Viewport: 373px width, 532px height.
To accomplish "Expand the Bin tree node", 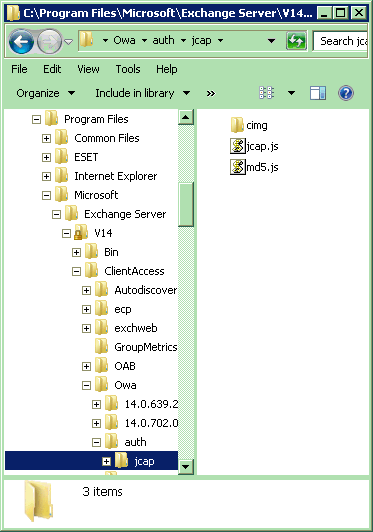I will coord(76,252).
